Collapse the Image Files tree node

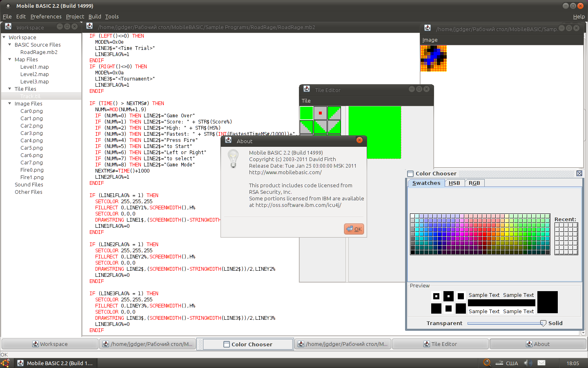[x=10, y=103]
